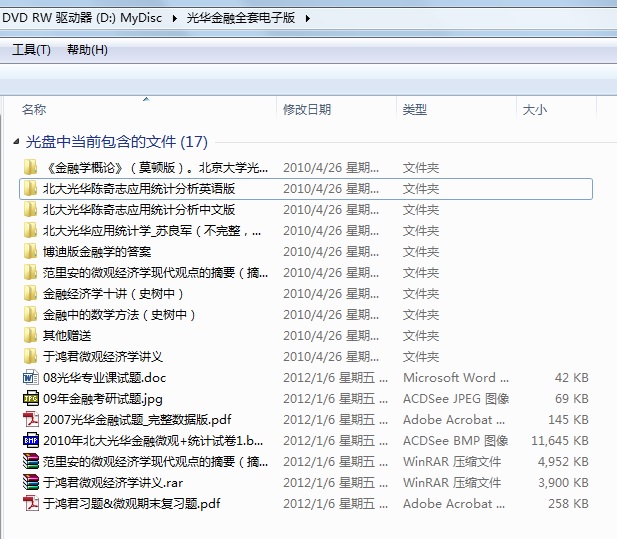
Task: Select the 北大光华陈奇志应用统计分析中文版 folder row
Action: [x=139, y=210]
